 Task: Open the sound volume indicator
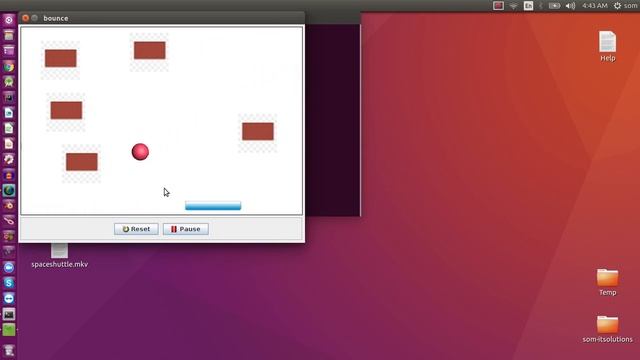pos(570,5)
